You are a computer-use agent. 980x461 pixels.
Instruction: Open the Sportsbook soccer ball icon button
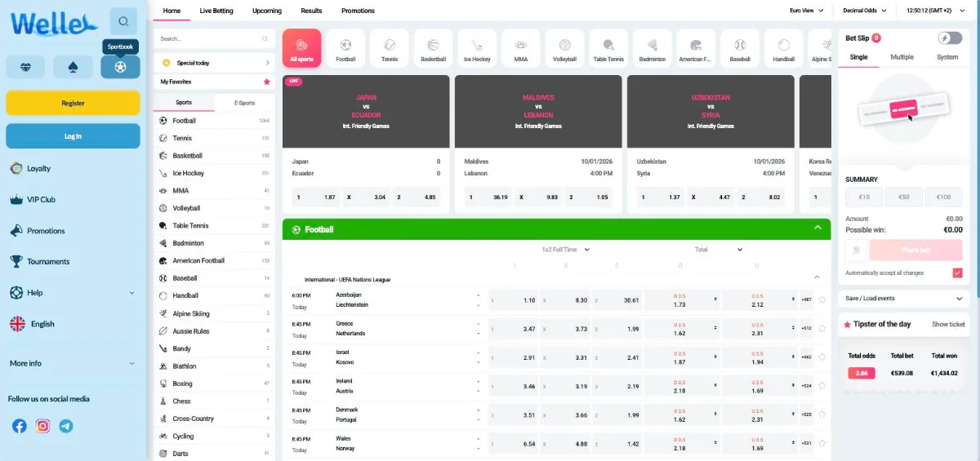click(x=120, y=67)
